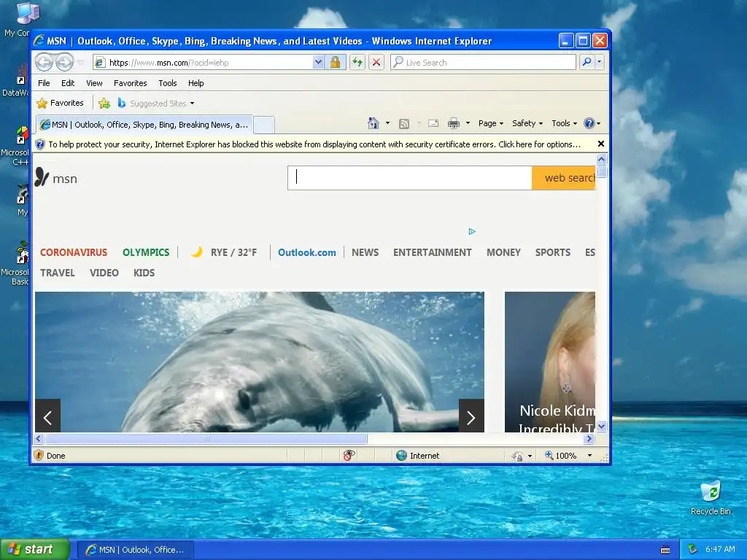The image size is (747, 560).
Task: Click the previous slide arrow on carousel
Action: (47, 416)
